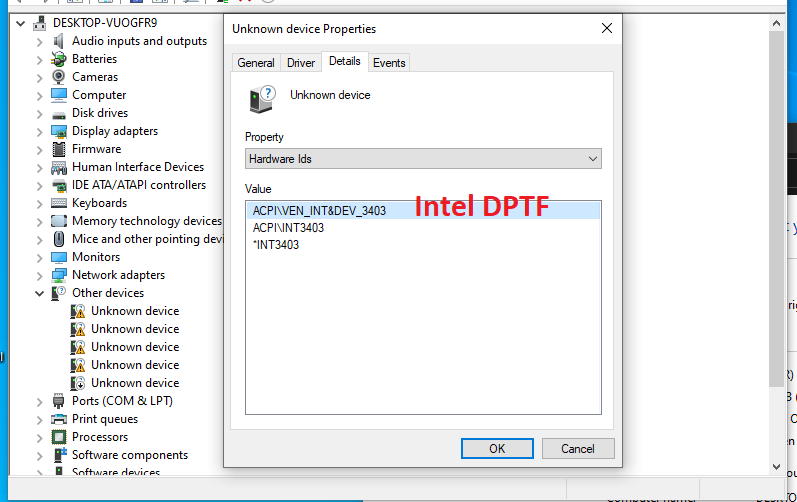Select the ACPI\INT3403 value entry
This screenshot has height=502, width=797.
click(x=288, y=228)
